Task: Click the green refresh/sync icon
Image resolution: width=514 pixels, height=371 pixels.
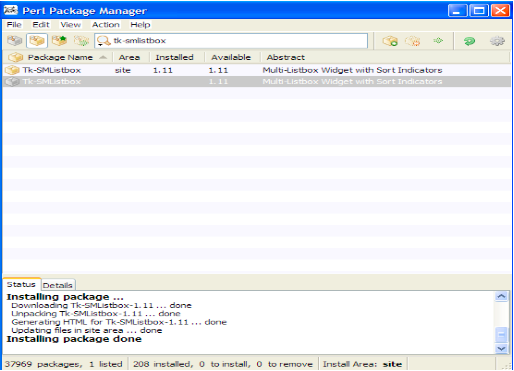Action: [x=469, y=41]
